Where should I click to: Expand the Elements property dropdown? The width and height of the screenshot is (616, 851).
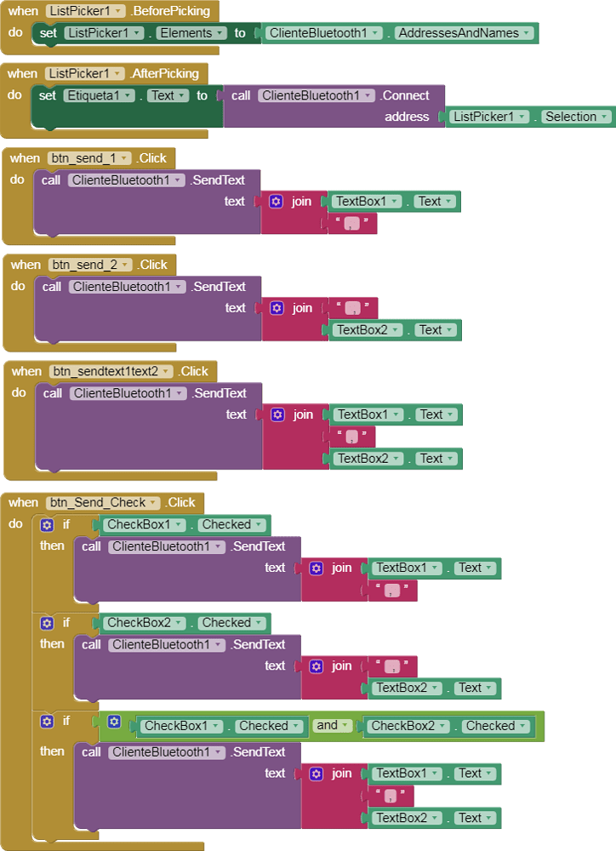pyautogui.click(x=220, y=33)
